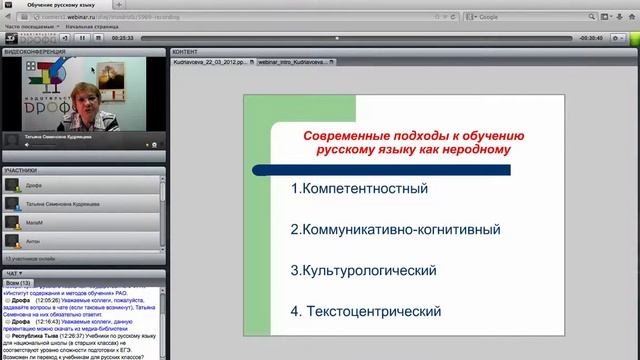
Task: Click the participants online count text
Action: tap(30, 259)
